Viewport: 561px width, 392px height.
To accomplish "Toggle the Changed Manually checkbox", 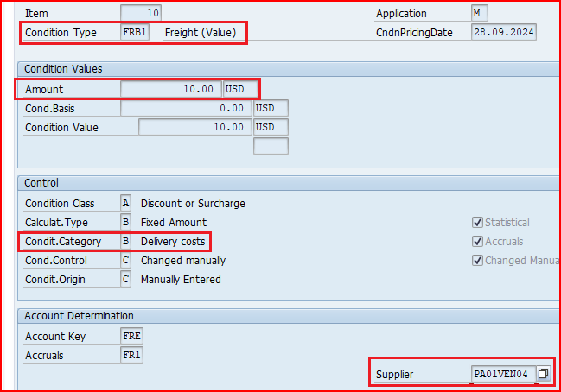I will (x=478, y=261).
